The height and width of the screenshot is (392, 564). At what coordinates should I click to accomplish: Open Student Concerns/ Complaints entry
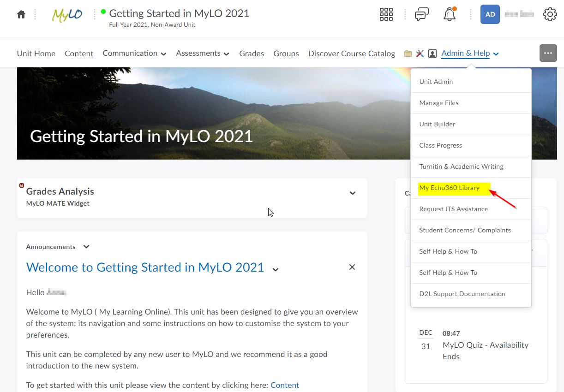(471, 230)
